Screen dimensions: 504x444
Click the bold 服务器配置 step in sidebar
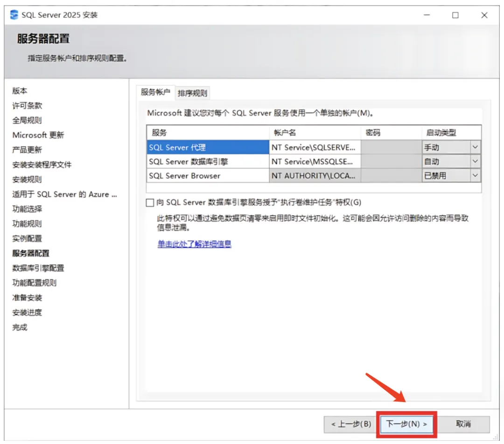point(31,254)
